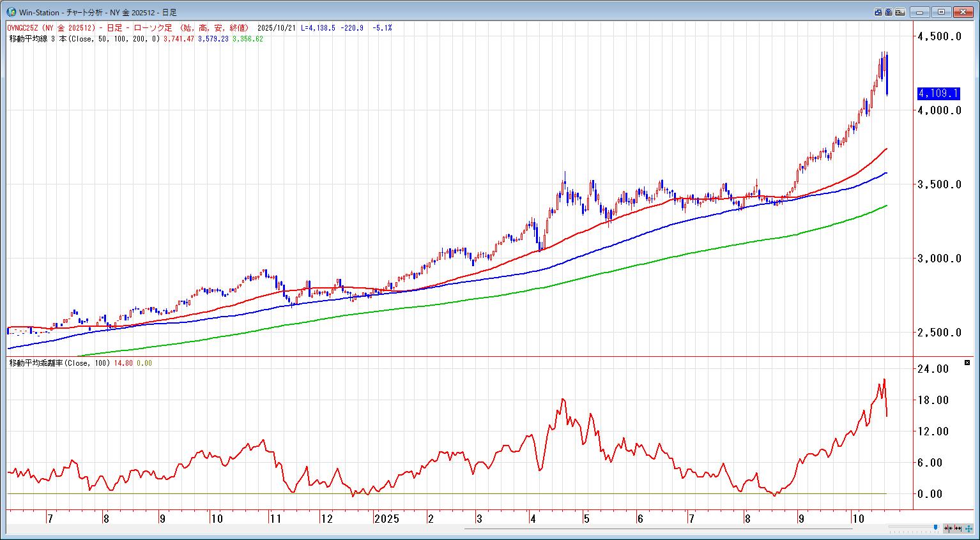Image resolution: width=980 pixels, height=540 pixels.
Task: Click the 4,500.0 price axis label
Action: click(938, 36)
